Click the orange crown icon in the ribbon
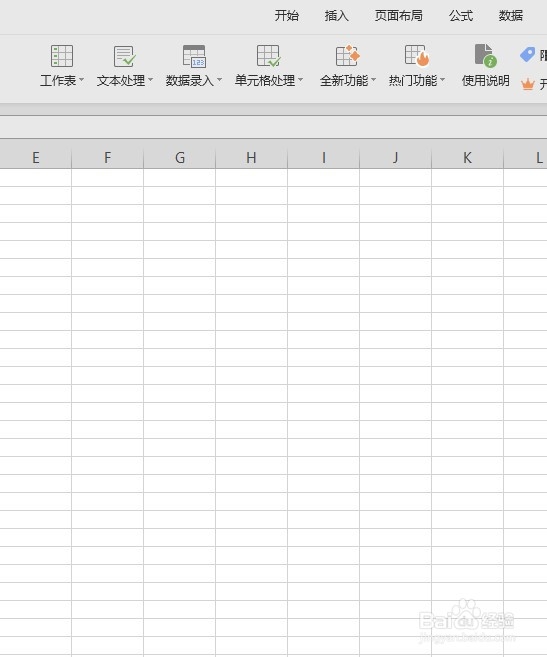This screenshot has width=547, height=657. tap(527, 84)
